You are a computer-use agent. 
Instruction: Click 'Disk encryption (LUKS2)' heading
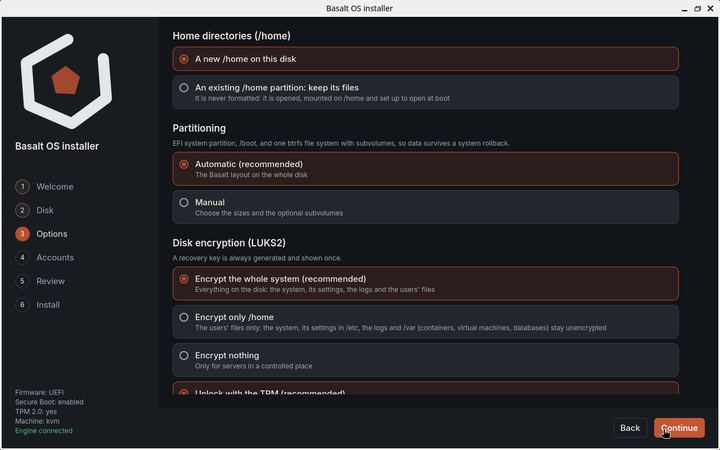[x=229, y=243]
